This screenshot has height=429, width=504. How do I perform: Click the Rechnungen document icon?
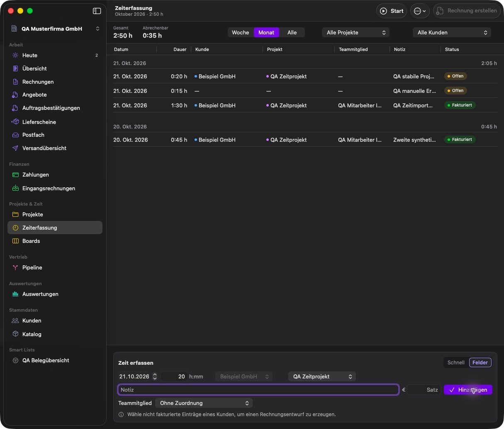click(x=15, y=82)
